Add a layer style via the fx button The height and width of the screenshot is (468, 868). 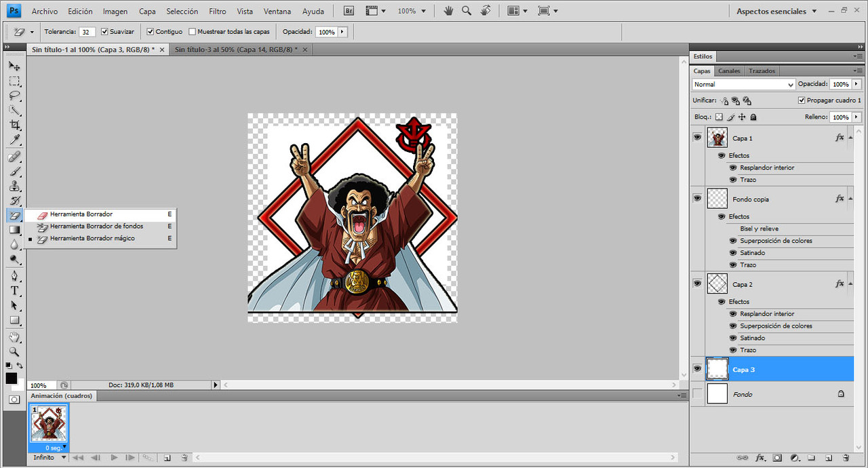pyautogui.click(x=760, y=458)
